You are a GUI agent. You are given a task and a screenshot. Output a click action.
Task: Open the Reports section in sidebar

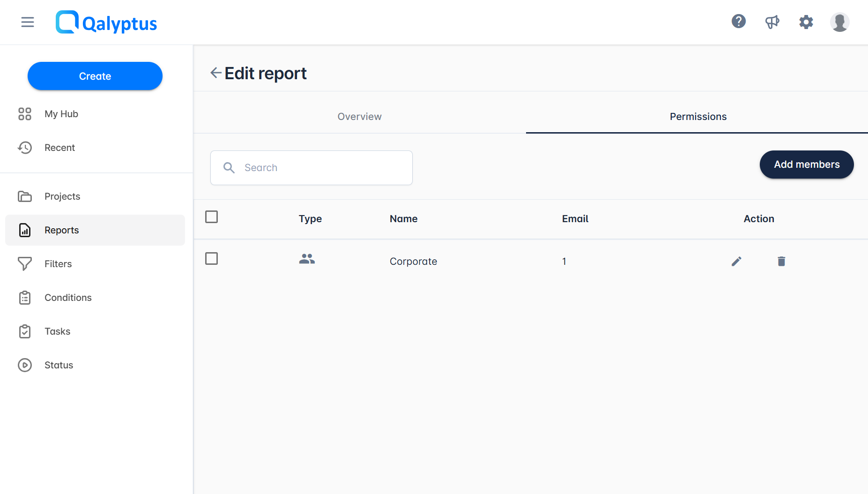pos(62,230)
